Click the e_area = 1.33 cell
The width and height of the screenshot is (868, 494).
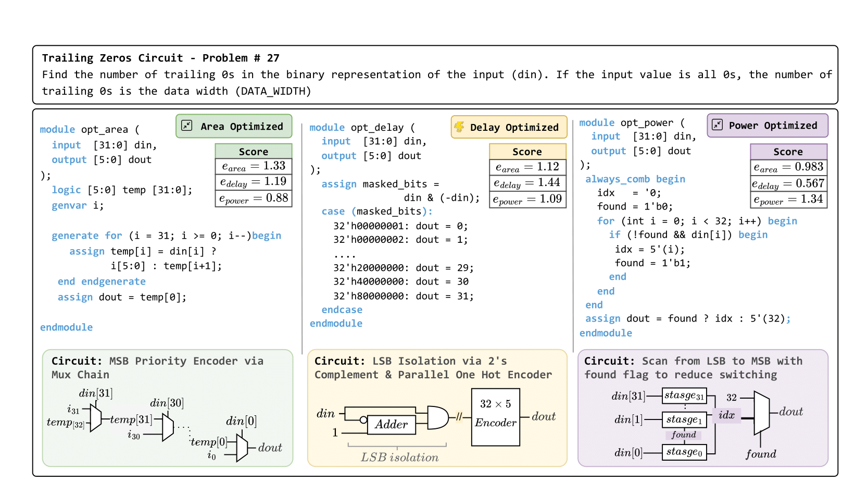pos(254,166)
